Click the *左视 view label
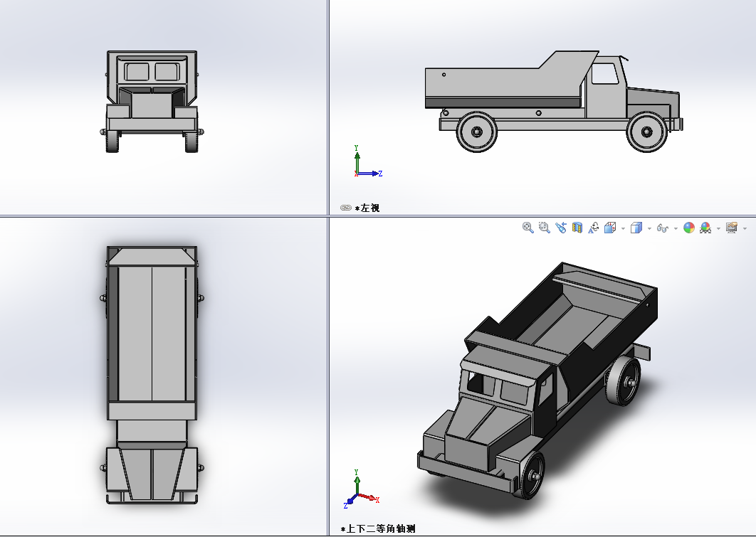Screen dimensions: 756x537 point(367,208)
